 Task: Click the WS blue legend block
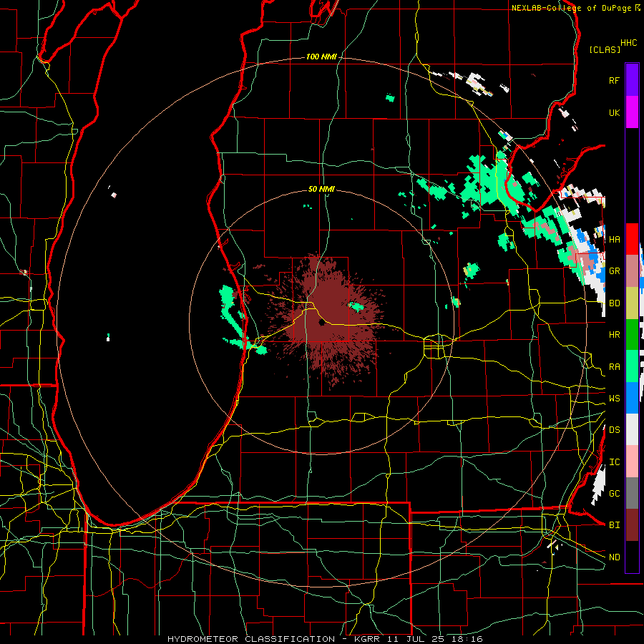(632, 398)
